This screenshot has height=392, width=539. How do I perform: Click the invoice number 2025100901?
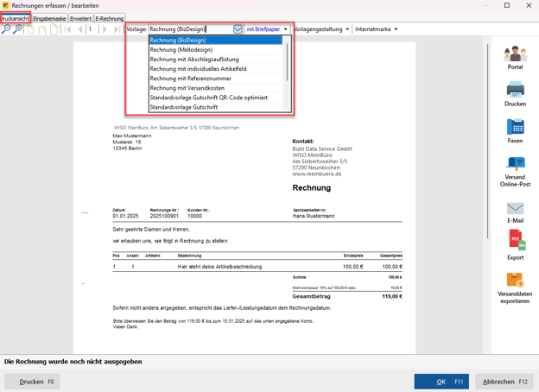tap(164, 216)
